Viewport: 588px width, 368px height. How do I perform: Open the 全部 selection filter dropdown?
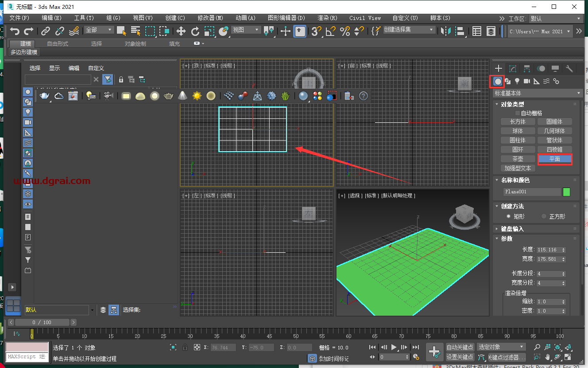98,31
